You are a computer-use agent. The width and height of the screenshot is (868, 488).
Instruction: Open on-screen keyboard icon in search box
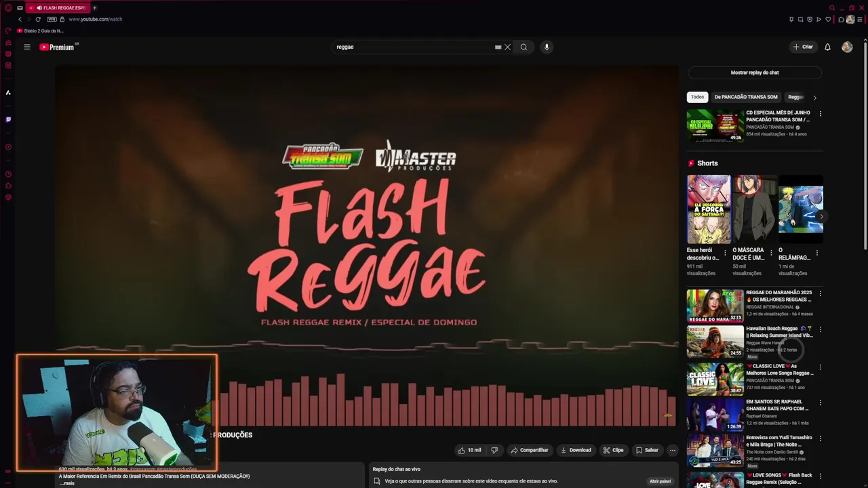[498, 47]
